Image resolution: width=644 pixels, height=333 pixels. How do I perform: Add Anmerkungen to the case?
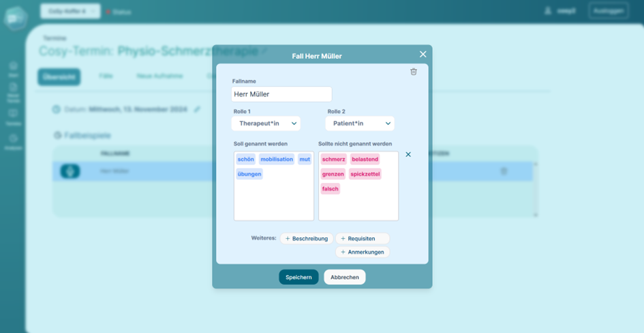click(x=362, y=252)
